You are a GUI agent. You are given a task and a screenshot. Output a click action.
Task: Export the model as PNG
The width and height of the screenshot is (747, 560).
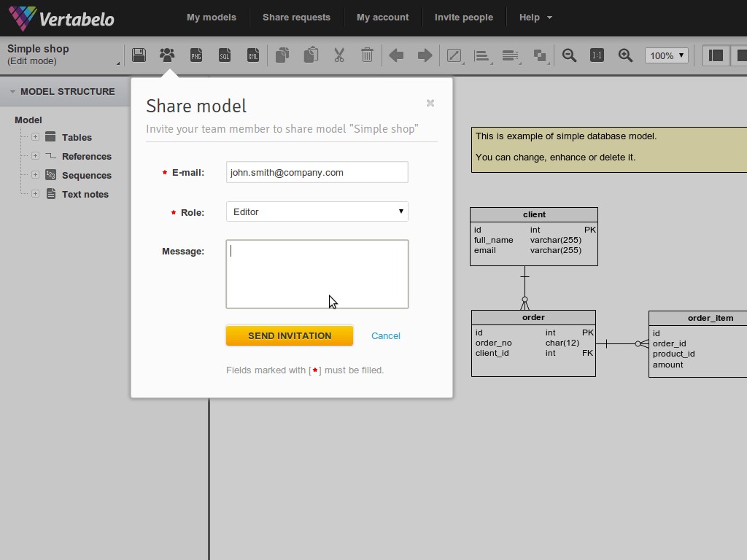click(x=196, y=55)
